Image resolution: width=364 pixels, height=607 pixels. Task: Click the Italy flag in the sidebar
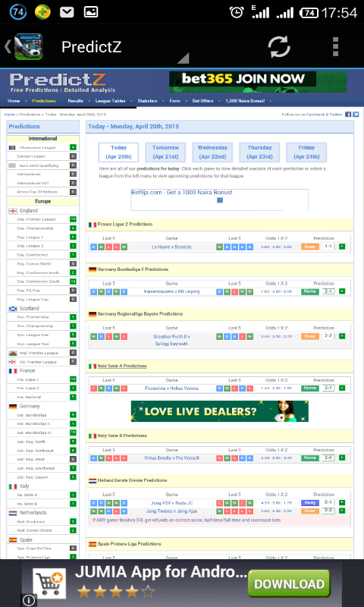[x=13, y=486]
